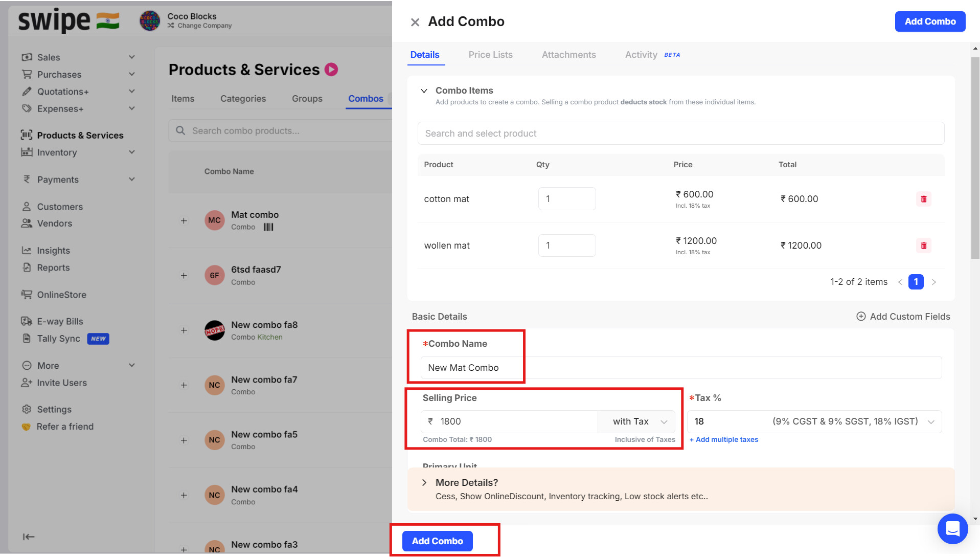980x557 pixels.
Task: Collapse the Combo Items section
Action: 424,91
